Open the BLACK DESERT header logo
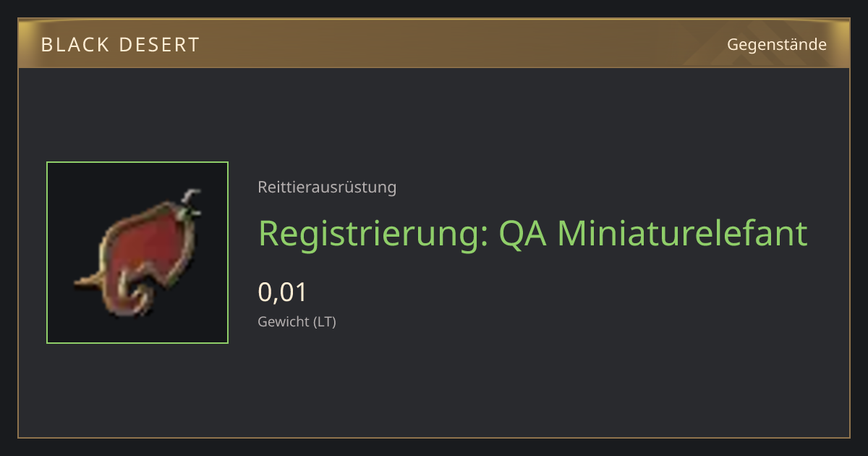This screenshot has width=868, height=456. pos(120,45)
